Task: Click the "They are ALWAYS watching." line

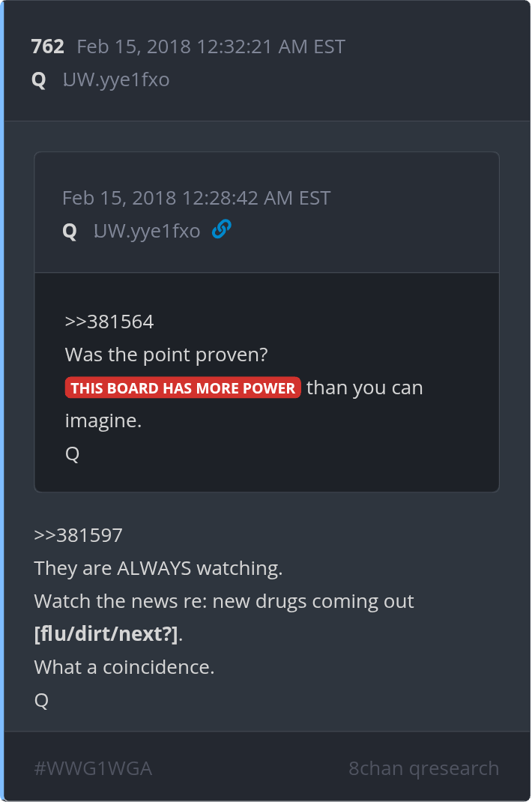Action: [158, 568]
